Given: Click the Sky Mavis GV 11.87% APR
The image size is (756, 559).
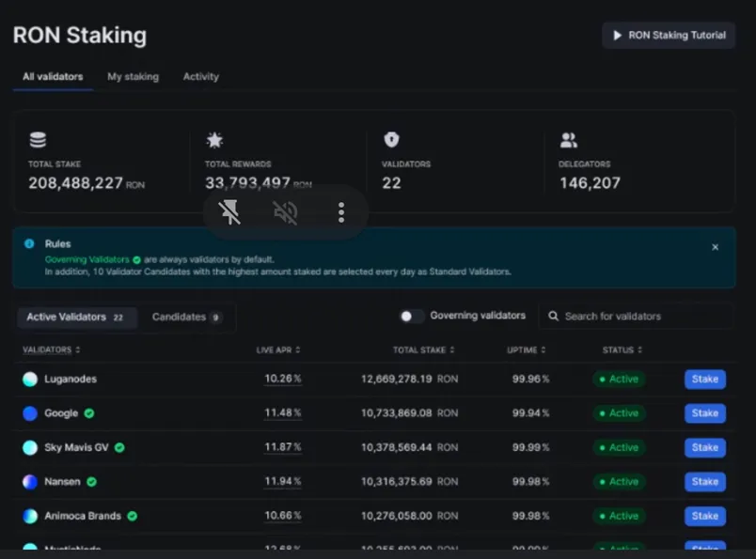Looking at the screenshot, I should point(282,447).
